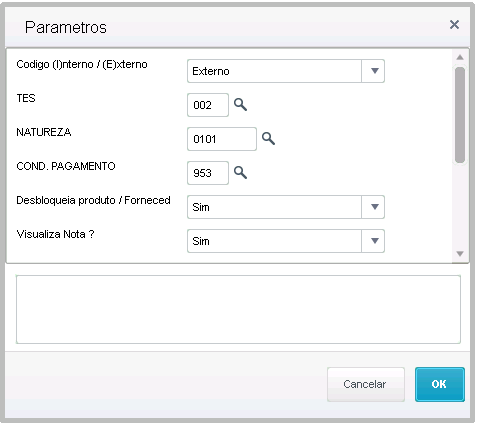
Task: Click the empty description text area
Action: [238, 309]
